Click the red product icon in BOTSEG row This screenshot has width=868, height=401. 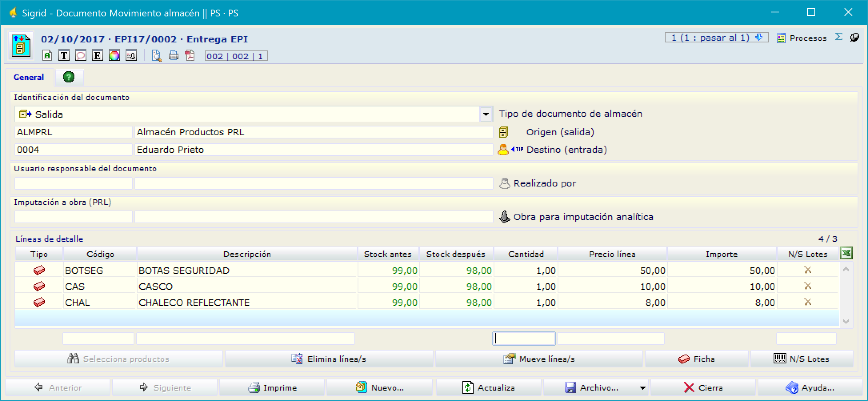(39, 270)
